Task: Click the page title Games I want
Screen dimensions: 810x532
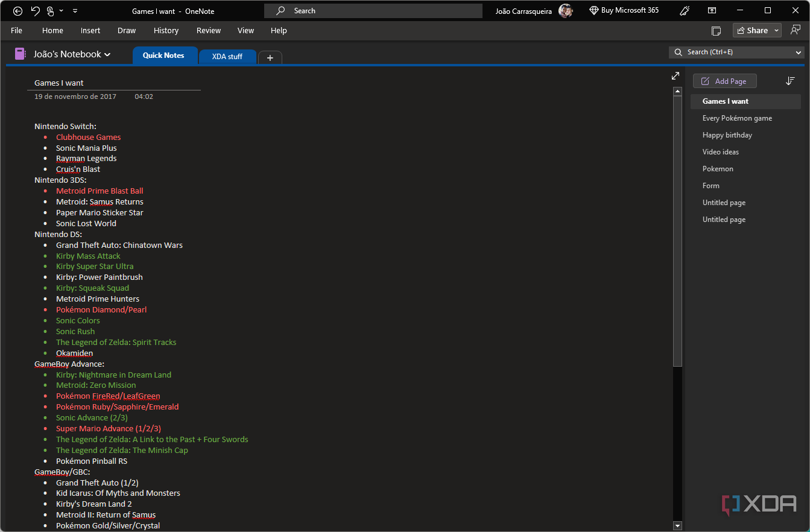Action: pos(59,83)
